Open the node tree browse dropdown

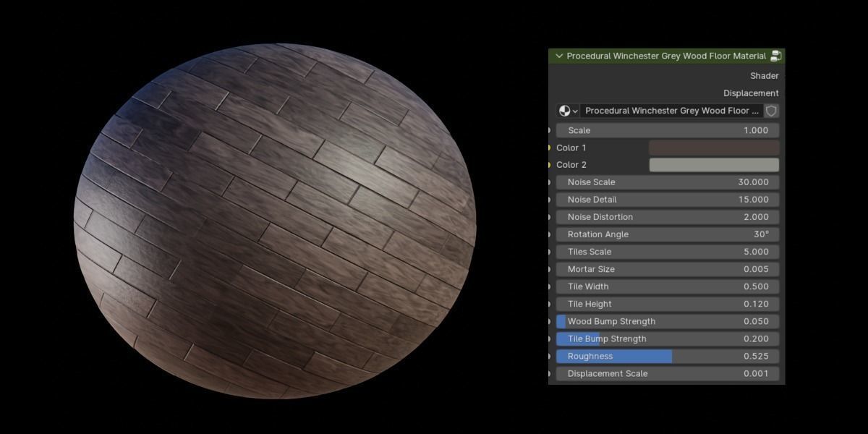tap(568, 111)
